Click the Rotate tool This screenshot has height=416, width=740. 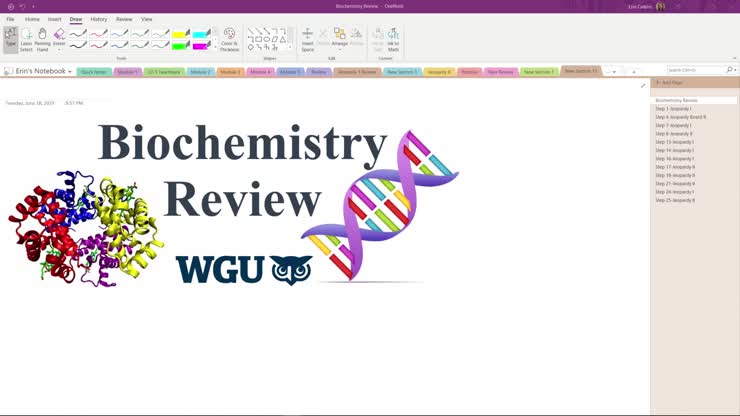356,37
